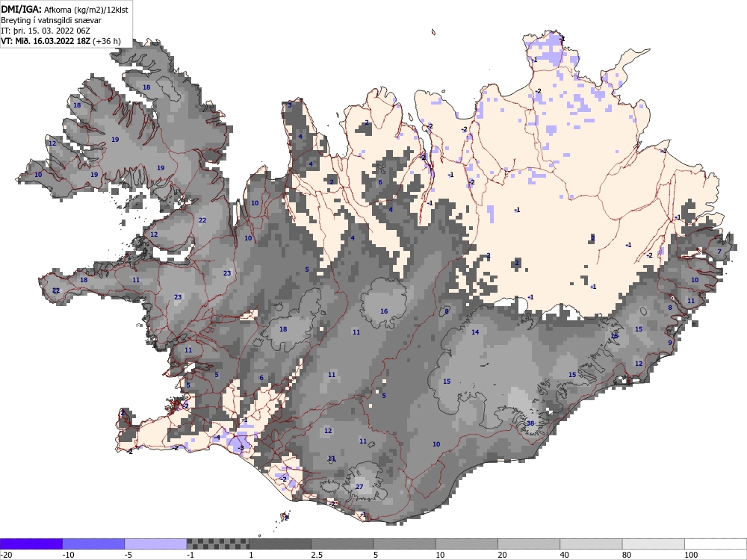Viewport: 747px width, 560px height.
Task: Click the subtitle 'Breyting í vatnsgildi snævar'
Action: [51, 20]
